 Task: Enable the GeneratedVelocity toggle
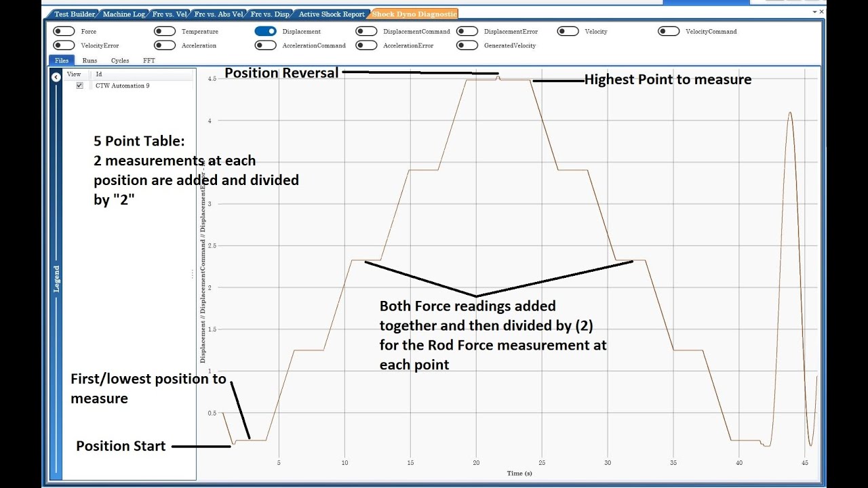[467, 45]
